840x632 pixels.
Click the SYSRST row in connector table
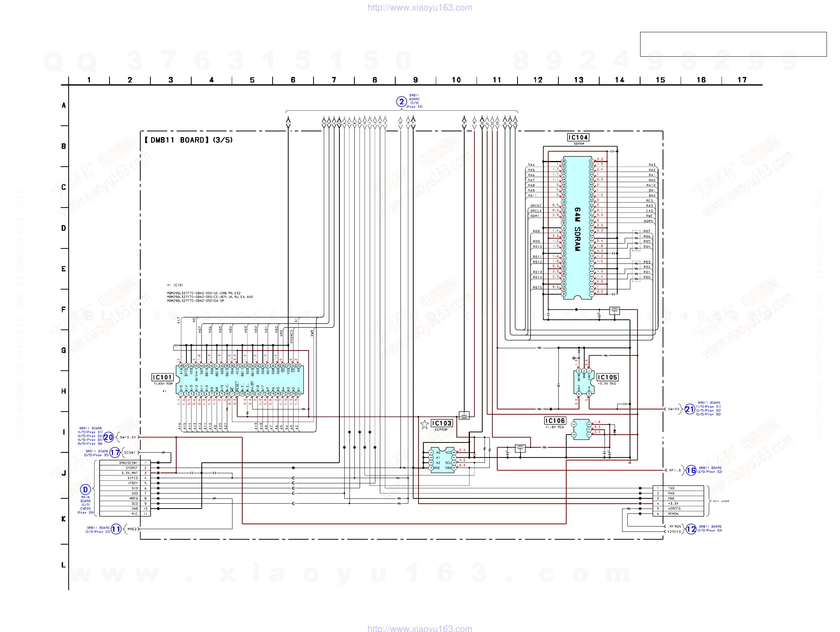[x=131, y=468]
